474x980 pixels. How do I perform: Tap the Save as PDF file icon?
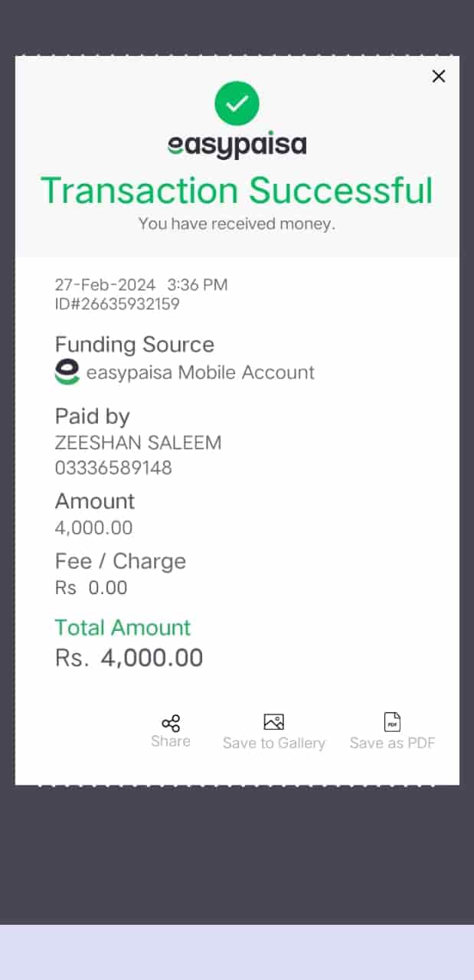pyautogui.click(x=392, y=722)
